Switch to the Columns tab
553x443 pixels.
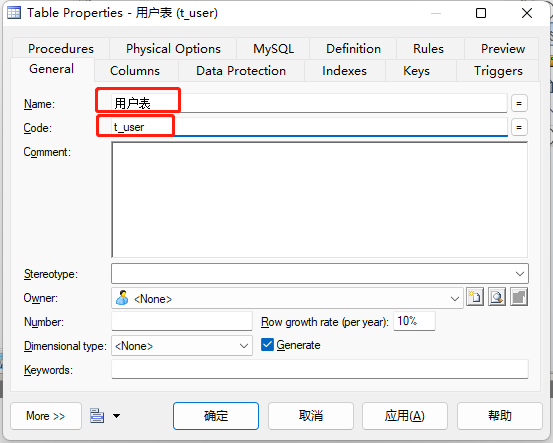point(135,71)
